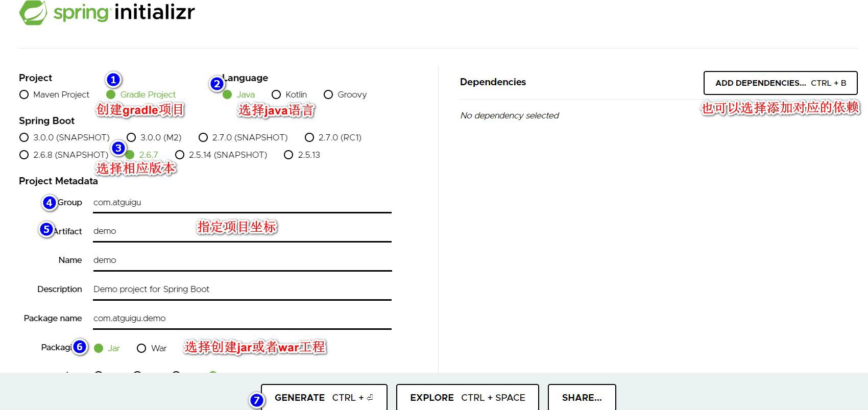
Task: Click 'No dependency selected' text
Action: pyautogui.click(x=510, y=115)
